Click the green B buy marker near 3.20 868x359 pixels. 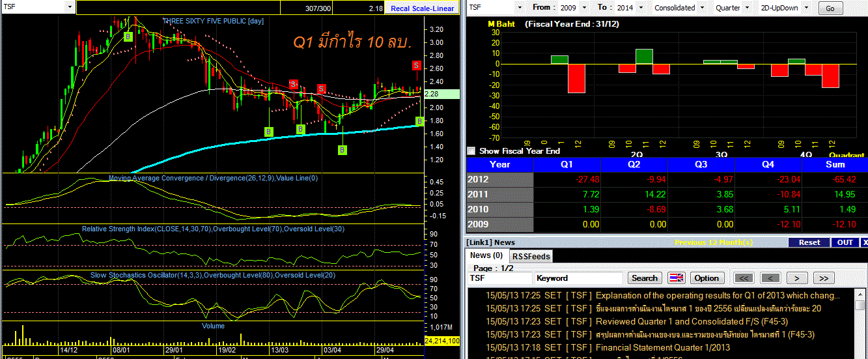[x=128, y=37]
